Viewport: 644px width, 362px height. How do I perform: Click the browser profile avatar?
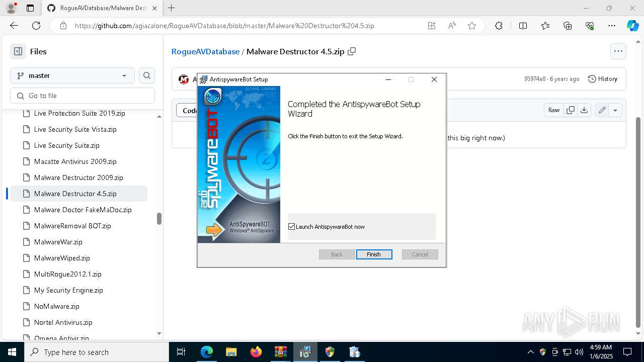[11, 8]
